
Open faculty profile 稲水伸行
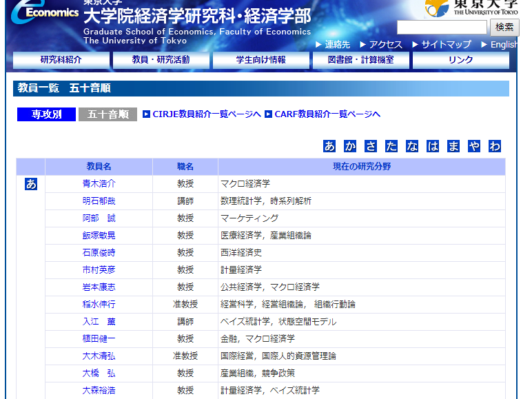point(99,305)
